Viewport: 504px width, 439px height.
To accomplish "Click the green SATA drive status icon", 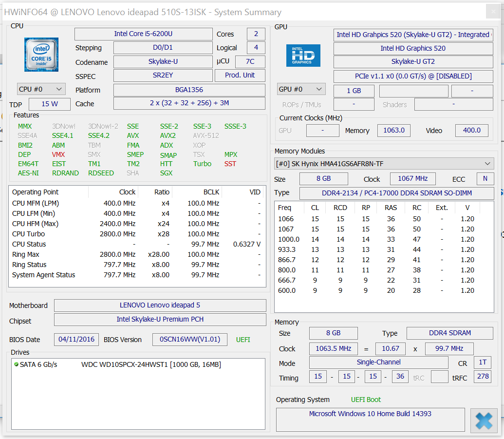I will (16, 364).
